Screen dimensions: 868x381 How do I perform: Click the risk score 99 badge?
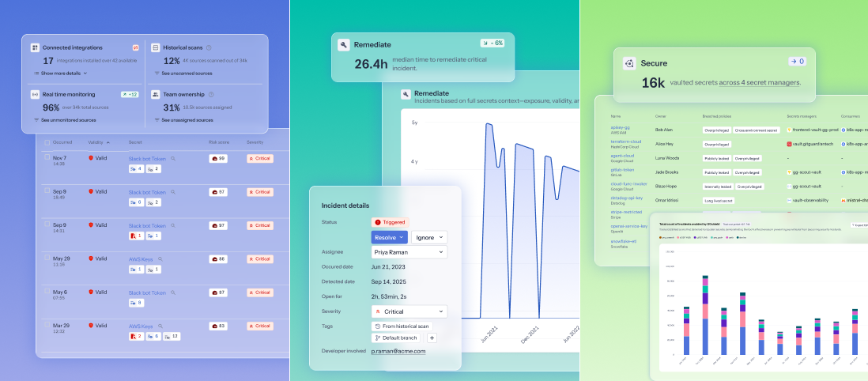click(x=218, y=158)
